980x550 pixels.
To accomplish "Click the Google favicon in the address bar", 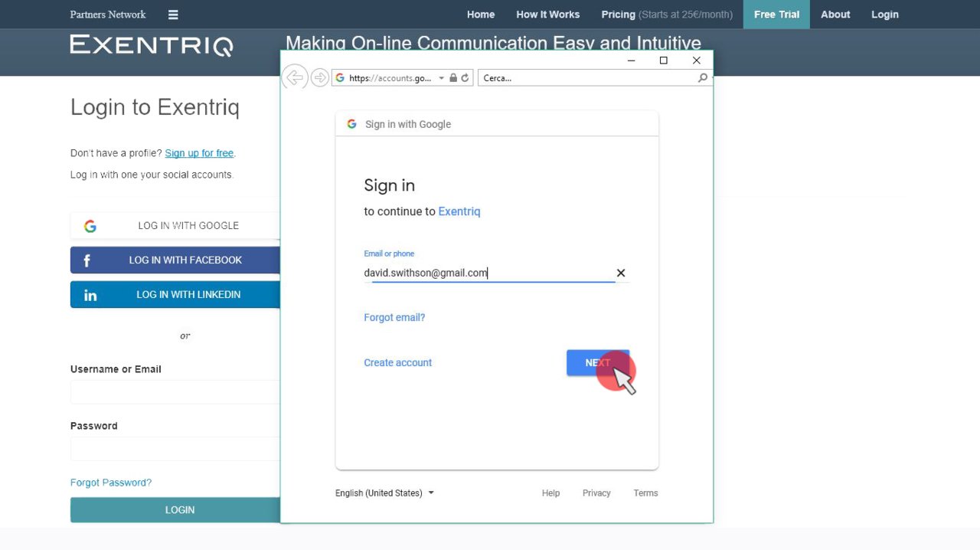I will (x=340, y=78).
